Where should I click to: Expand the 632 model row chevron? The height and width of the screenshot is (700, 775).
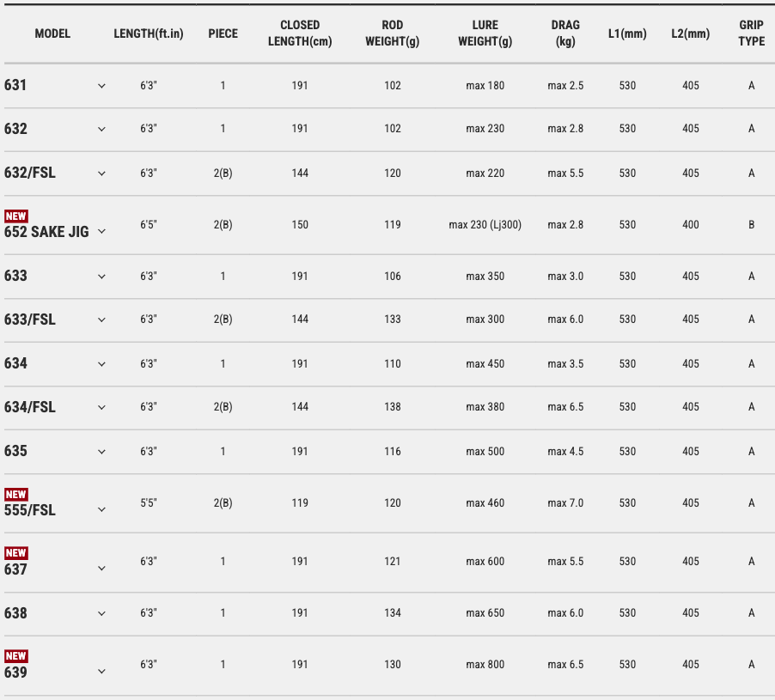tap(101, 129)
